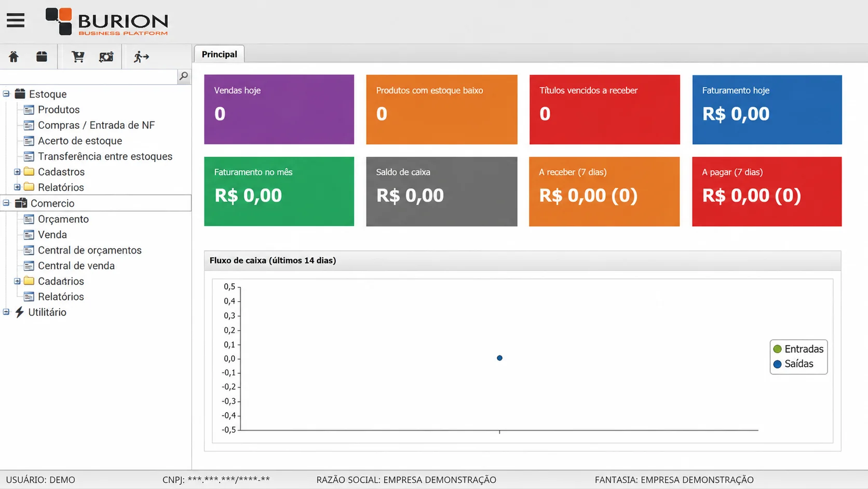Open Central de orçamentos
Viewport: 868px width, 489px height.
pyautogui.click(x=90, y=250)
